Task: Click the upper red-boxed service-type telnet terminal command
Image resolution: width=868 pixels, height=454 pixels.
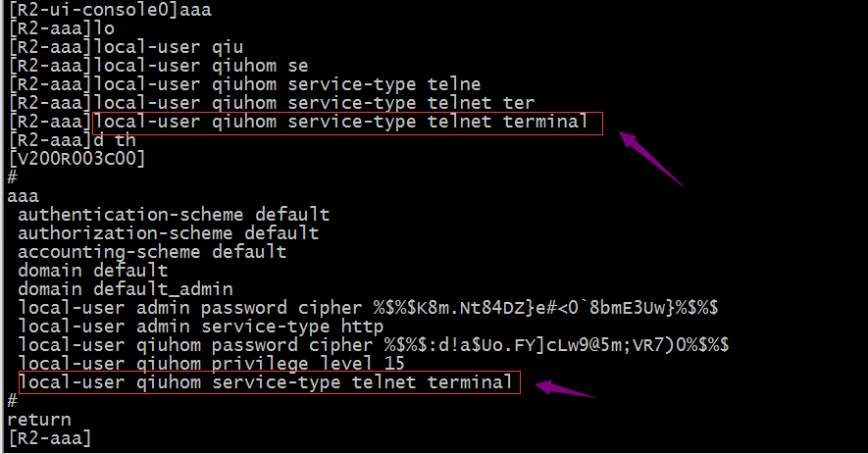Action: (347, 123)
